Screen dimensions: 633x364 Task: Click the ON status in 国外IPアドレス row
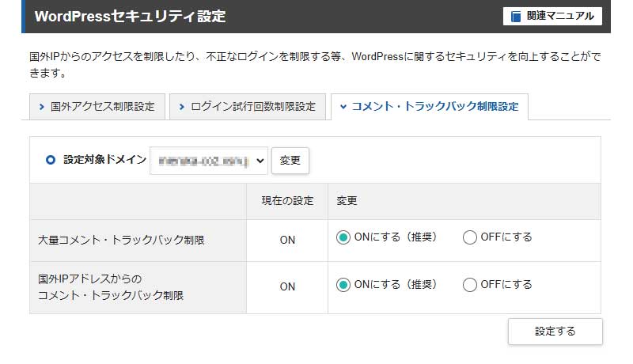[287, 286]
